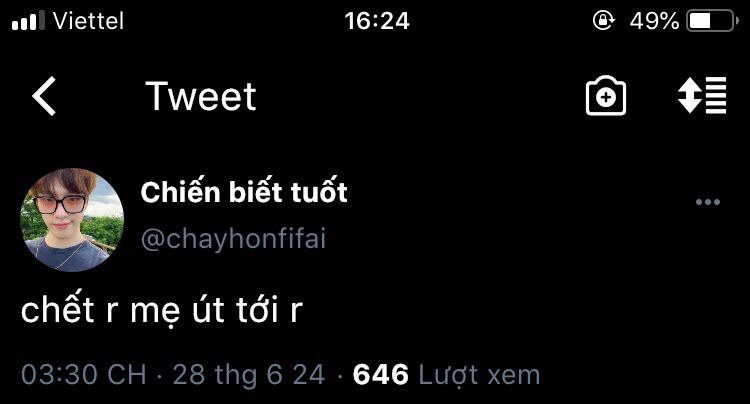750x404 pixels.
Task: Open the camera add-photo icon
Action: click(x=606, y=96)
